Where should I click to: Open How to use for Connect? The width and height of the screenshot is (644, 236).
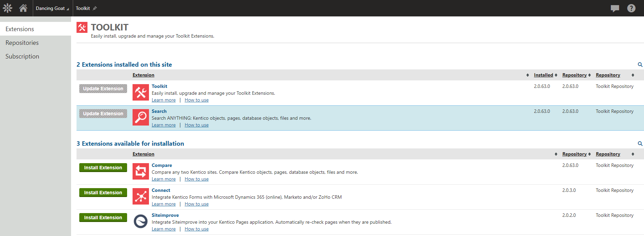[197, 204]
